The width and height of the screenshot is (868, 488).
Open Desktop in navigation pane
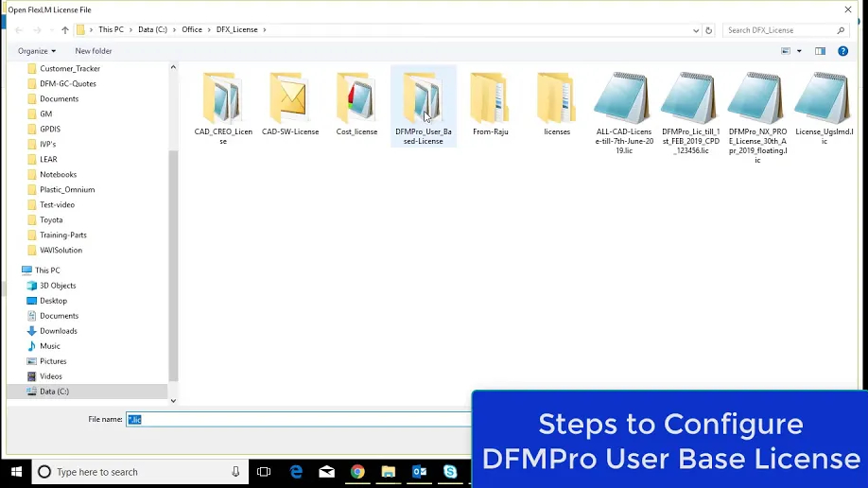pyautogui.click(x=53, y=301)
